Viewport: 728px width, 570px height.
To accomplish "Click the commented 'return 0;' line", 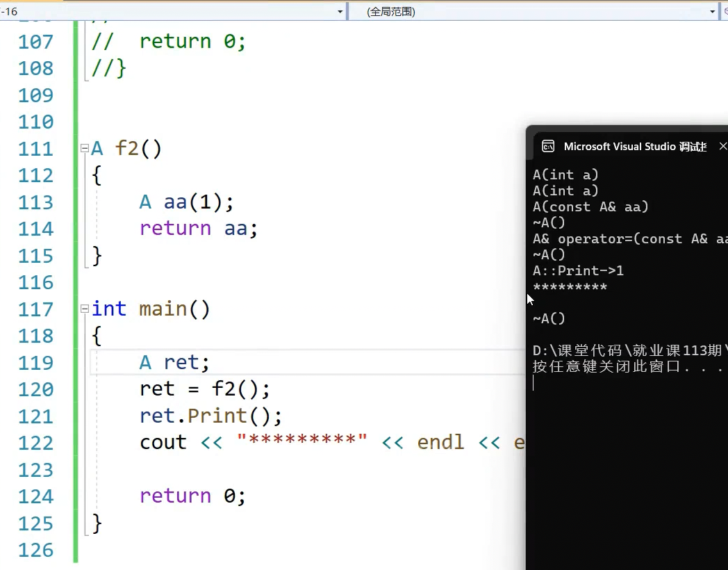I will [169, 41].
